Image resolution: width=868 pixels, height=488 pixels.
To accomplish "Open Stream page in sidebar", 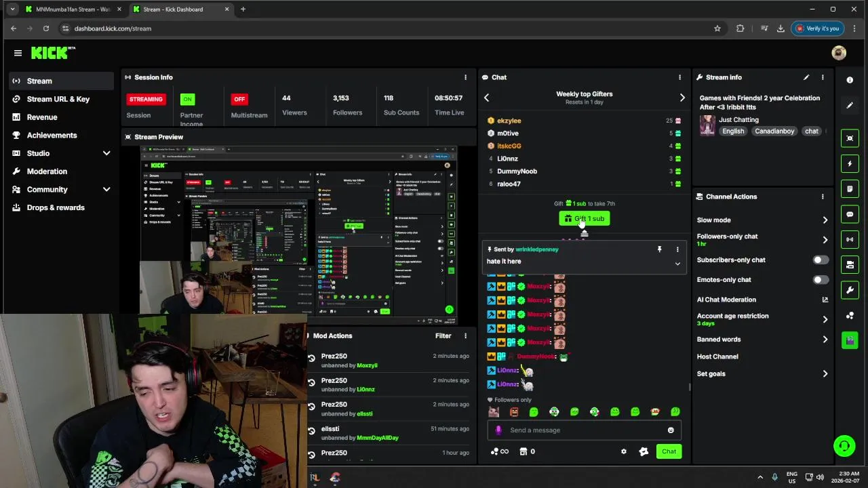I will [62, 81].
